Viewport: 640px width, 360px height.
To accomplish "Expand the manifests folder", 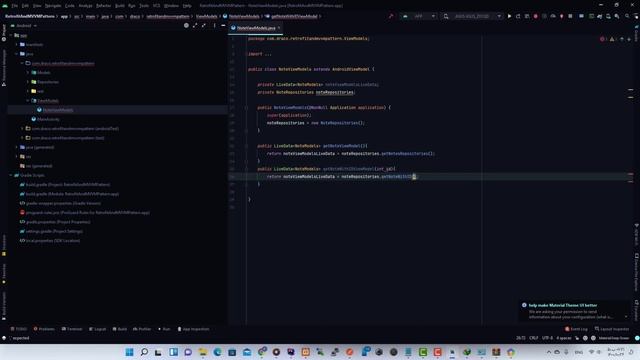I will (17, 44).
